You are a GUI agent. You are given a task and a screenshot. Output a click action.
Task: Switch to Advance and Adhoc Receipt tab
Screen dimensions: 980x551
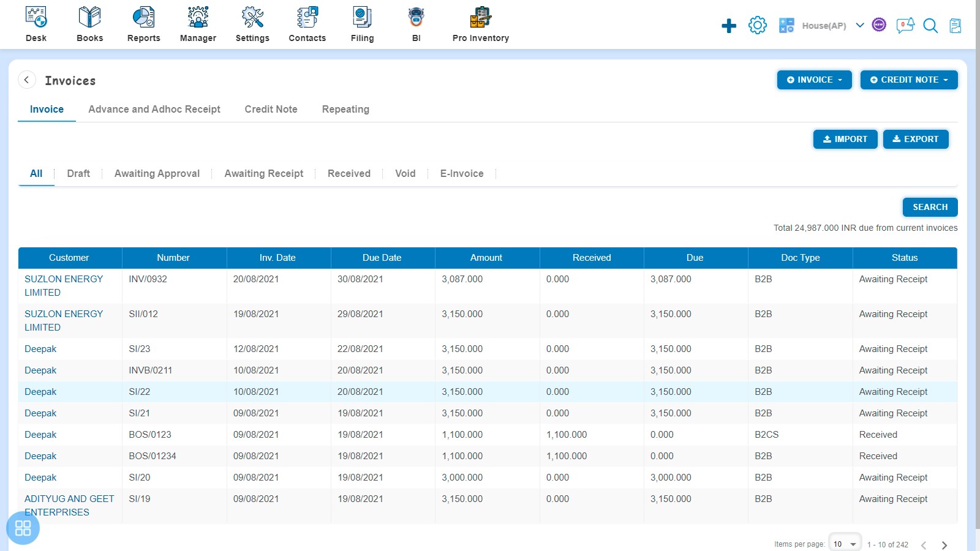coord(154,109)
